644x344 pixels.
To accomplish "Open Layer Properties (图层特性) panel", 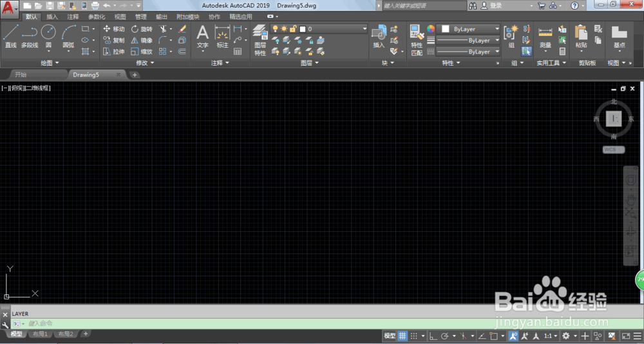I will (260, 41).
